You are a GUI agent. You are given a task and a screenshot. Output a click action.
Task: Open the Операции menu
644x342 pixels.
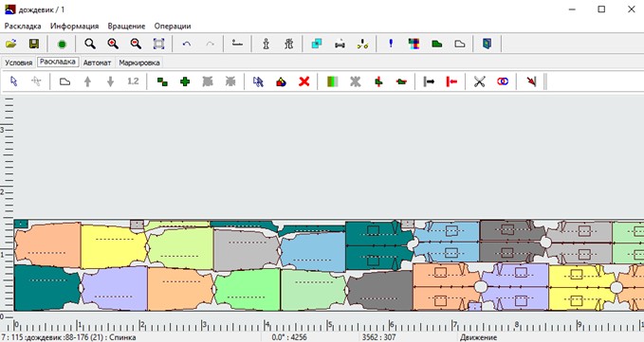point(173,26)
